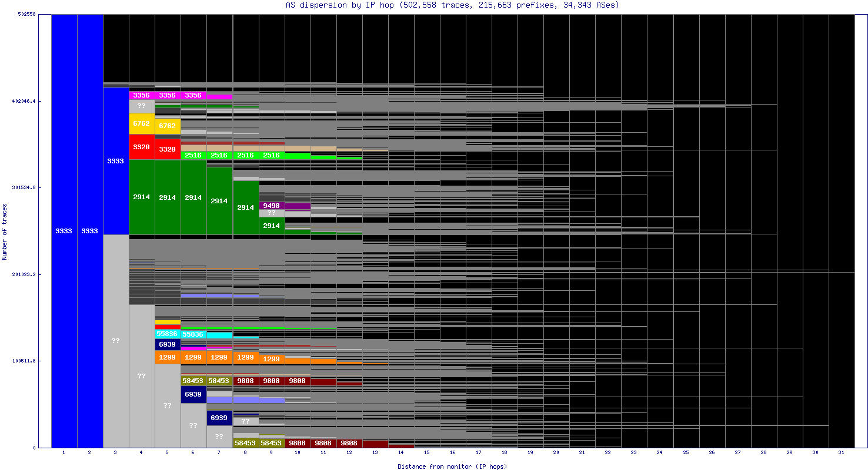Viewport: 868px width, 470px height.
Task: Click the dark green 2914 block at hop 6
Action: coord(193,197)
